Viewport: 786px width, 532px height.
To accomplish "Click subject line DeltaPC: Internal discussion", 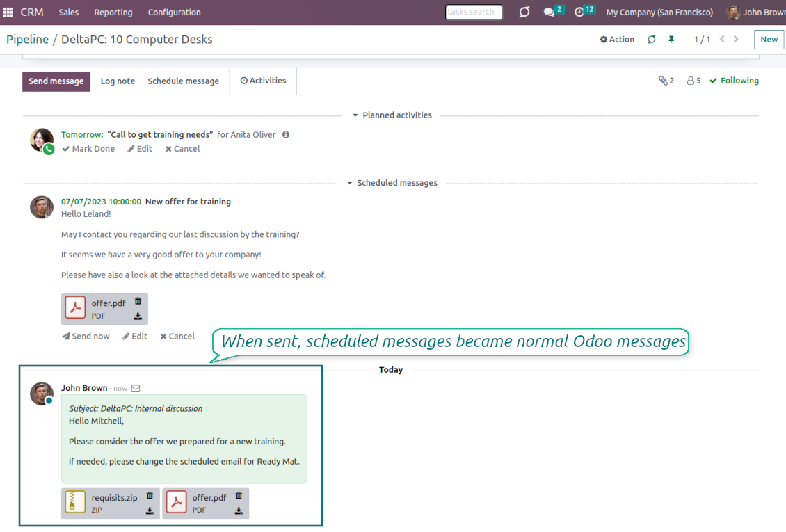I will 136,408.
